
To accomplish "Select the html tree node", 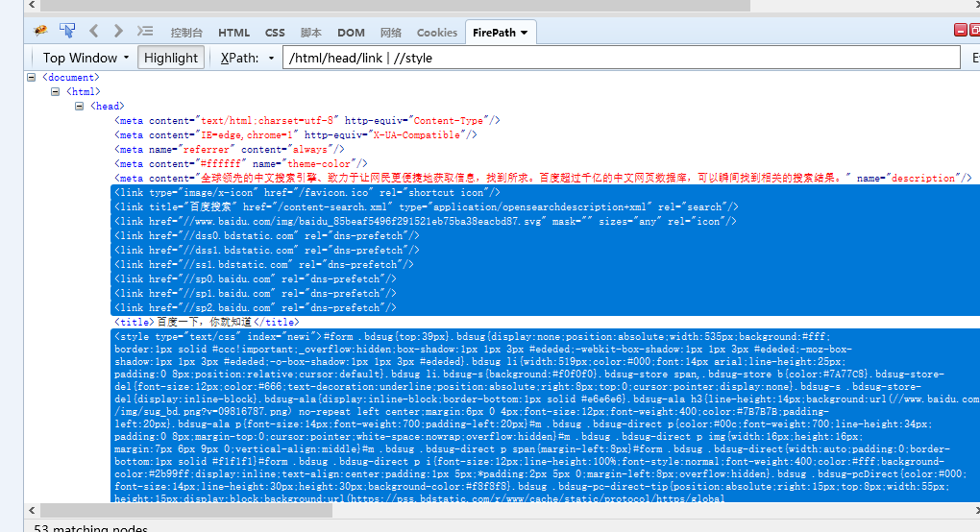I will [x=84, y=92].
